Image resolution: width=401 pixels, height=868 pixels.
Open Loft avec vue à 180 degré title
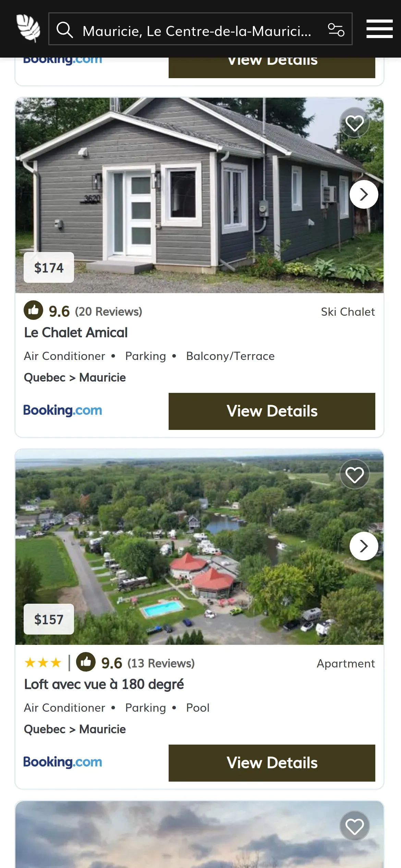pyautogui.click(x=104, y=684)
